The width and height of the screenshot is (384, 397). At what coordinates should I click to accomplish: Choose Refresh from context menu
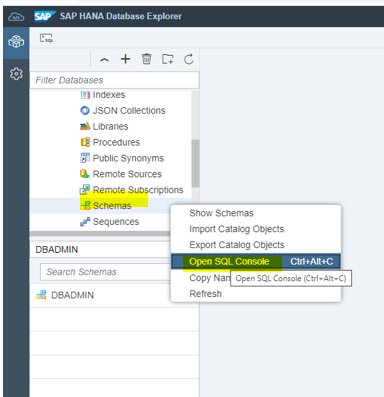tap(256, 294)
